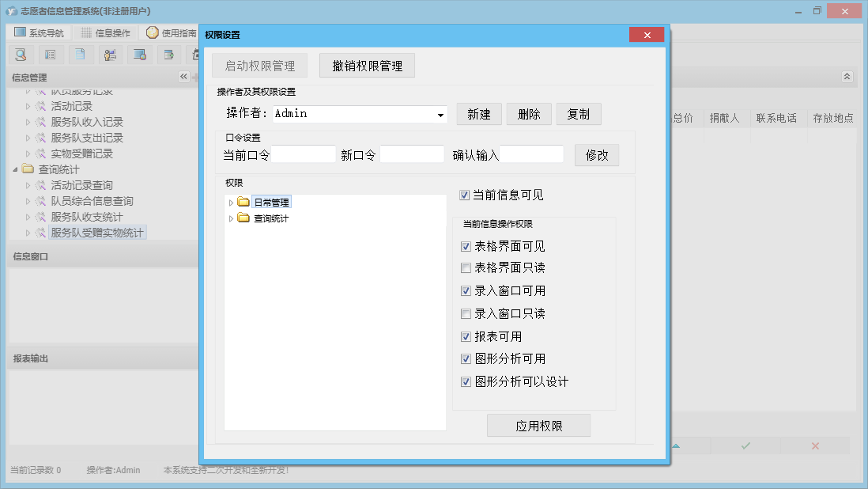The image size is (868, 489).
Task: Click the monitor-with-globe toolbar icon
Action: click(x=139, y=55)
